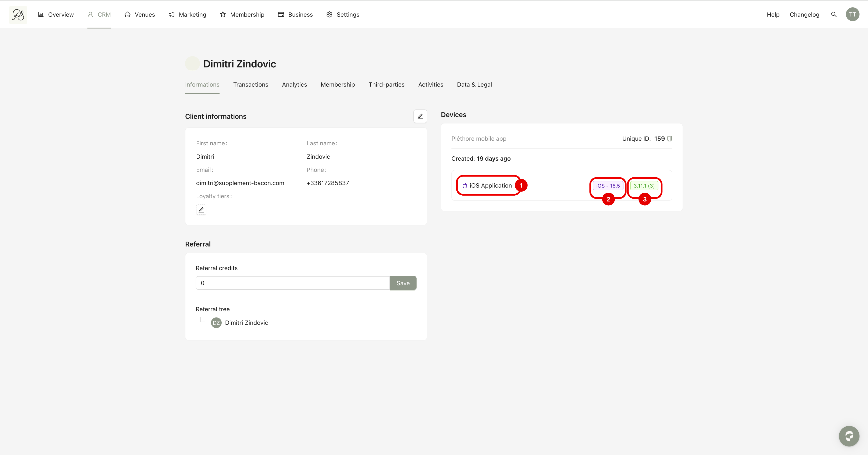Select Dimitri Zindovic in referral tree
This screenshot has height=455, width=868.
(246, 323)
